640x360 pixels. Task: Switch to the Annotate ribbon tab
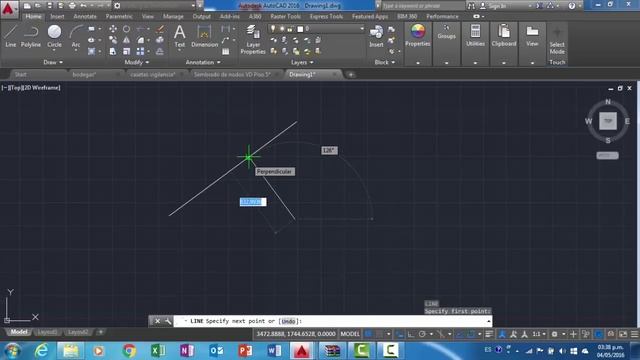pyautogui.click(x=85, y=16)
